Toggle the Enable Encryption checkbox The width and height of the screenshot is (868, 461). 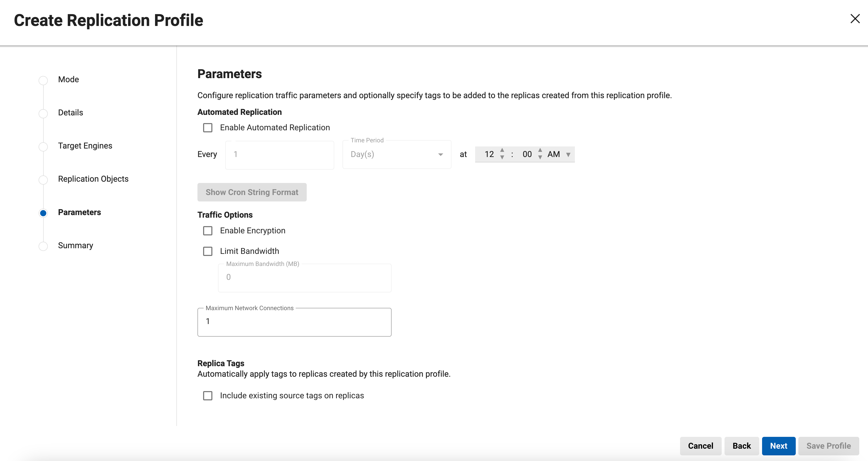click(207, 231)
